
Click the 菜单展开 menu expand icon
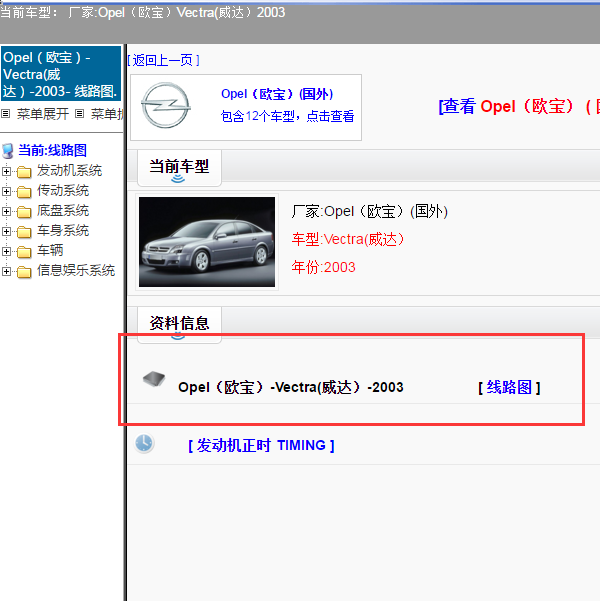coord(5,113)
